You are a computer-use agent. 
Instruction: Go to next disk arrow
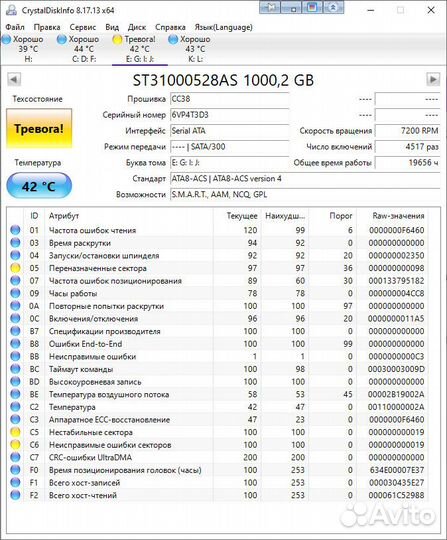pos(433,80)
